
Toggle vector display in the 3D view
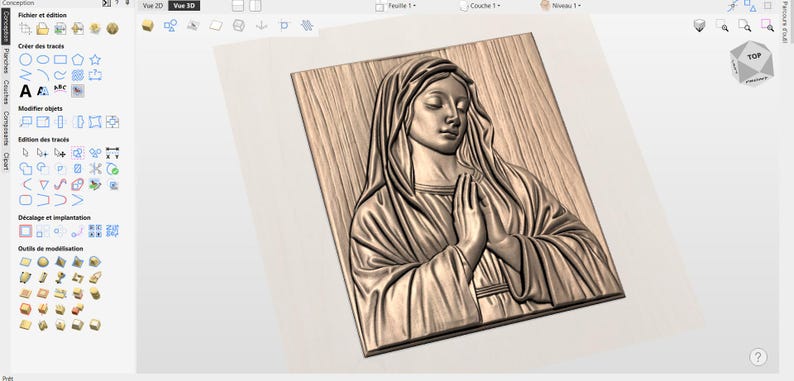click(170, 25)
